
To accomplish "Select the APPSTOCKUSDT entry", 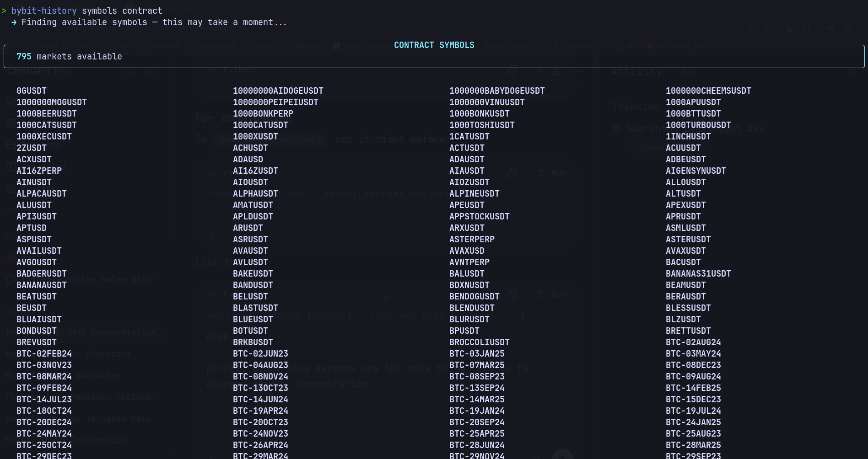I will [480, 217].
